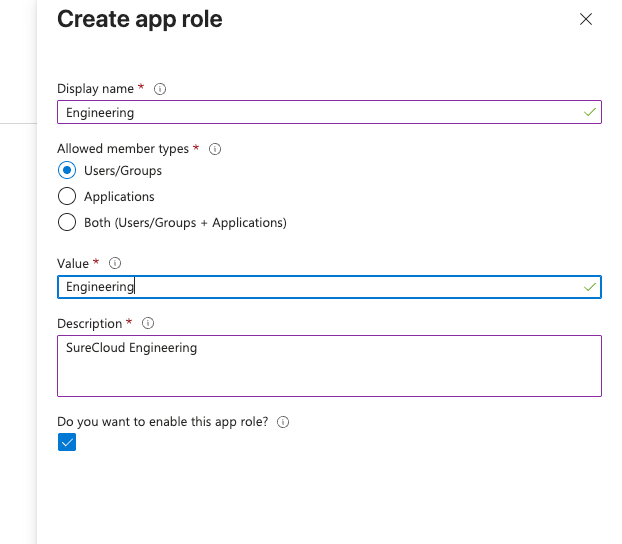622x544 pixels.
Task: Click the info icon next to Description
Action: [x=149, y=324]
